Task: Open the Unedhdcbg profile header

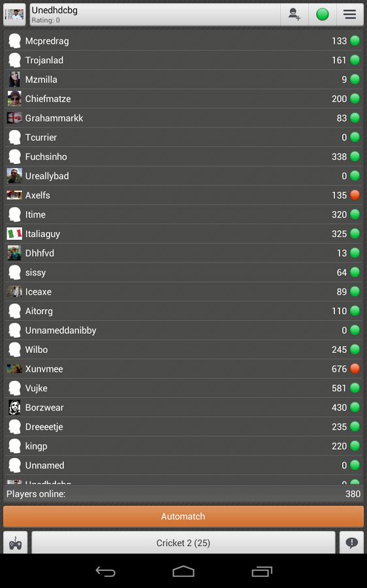Action: click(155, 14)
